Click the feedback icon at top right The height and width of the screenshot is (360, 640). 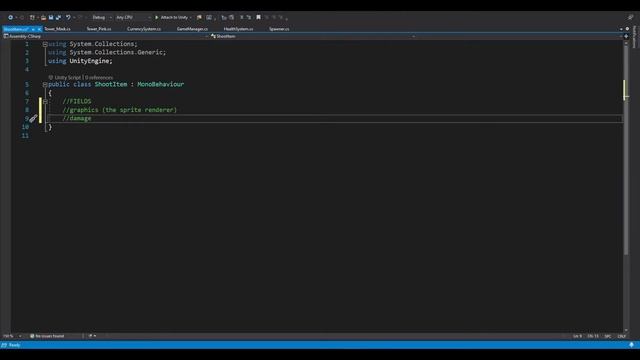click(631, 17)
